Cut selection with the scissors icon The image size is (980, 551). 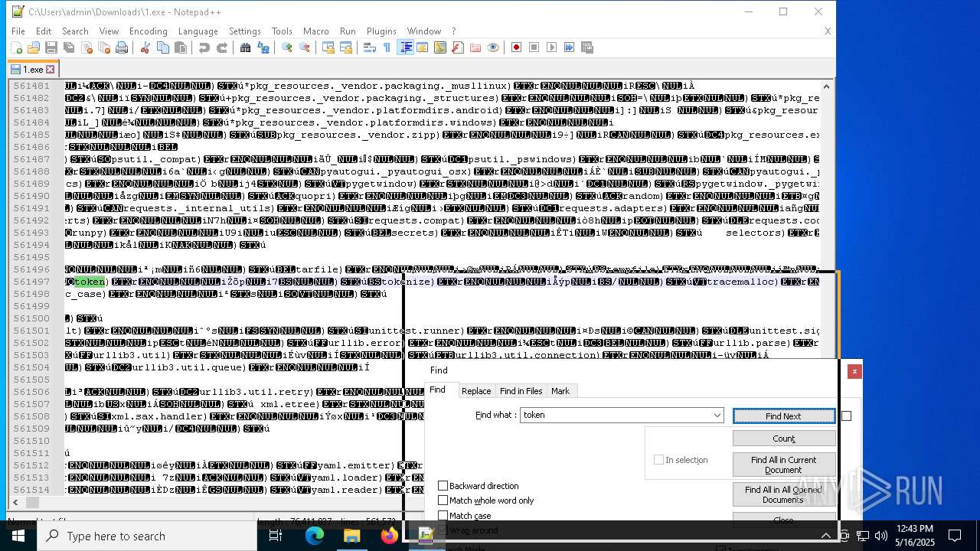[x=145, y=47]
